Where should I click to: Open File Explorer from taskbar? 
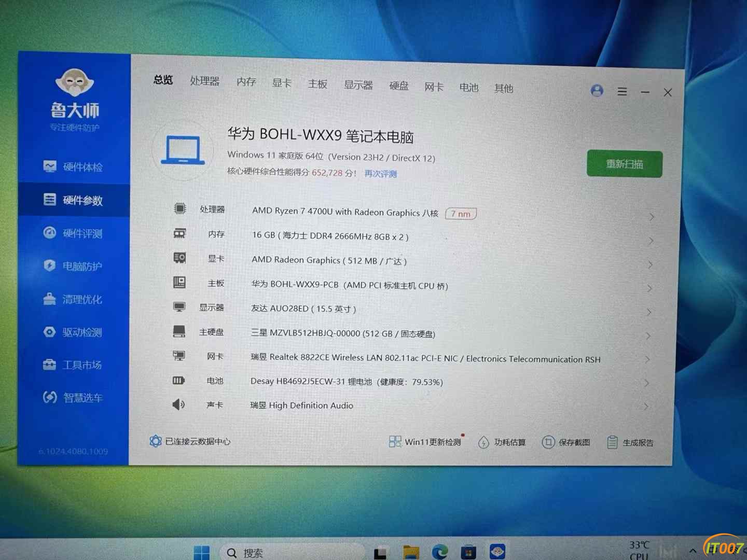point(411,552)
